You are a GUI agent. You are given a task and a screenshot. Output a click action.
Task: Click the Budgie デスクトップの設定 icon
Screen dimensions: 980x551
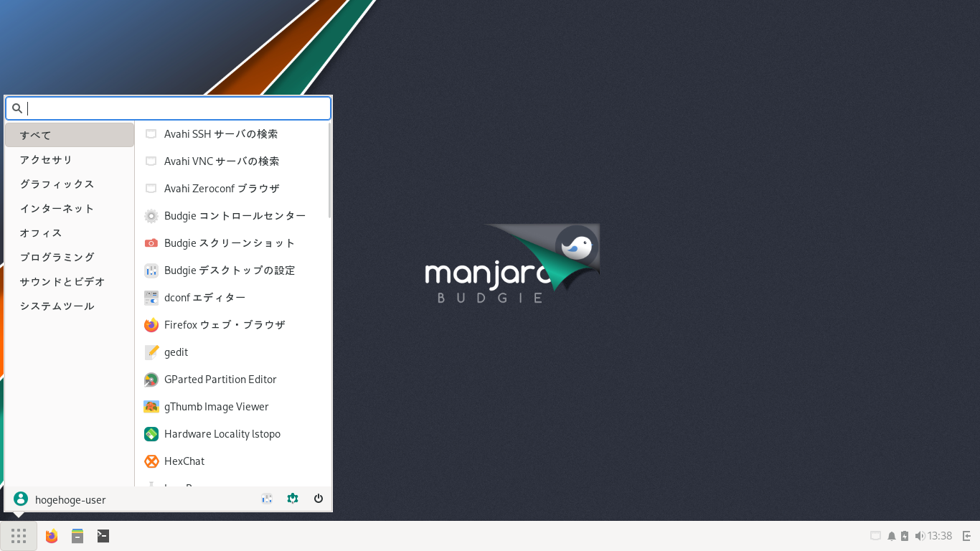151,270
